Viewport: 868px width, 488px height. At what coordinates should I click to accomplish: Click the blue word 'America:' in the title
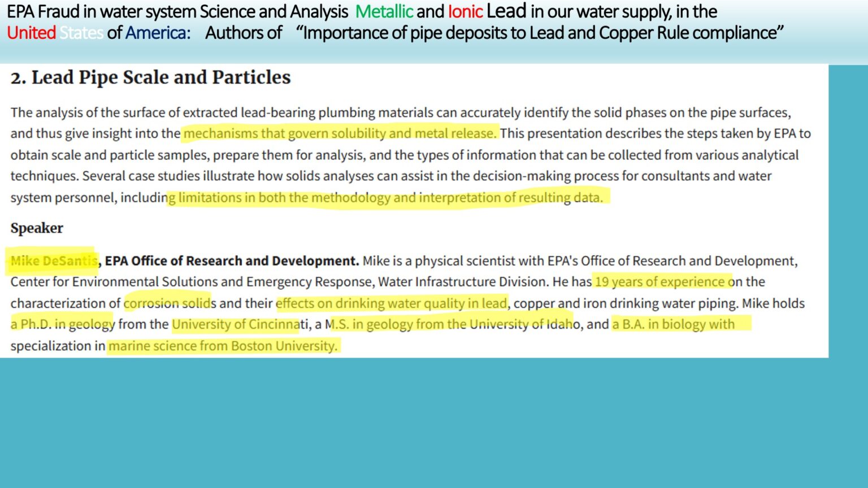coord(158,33)
